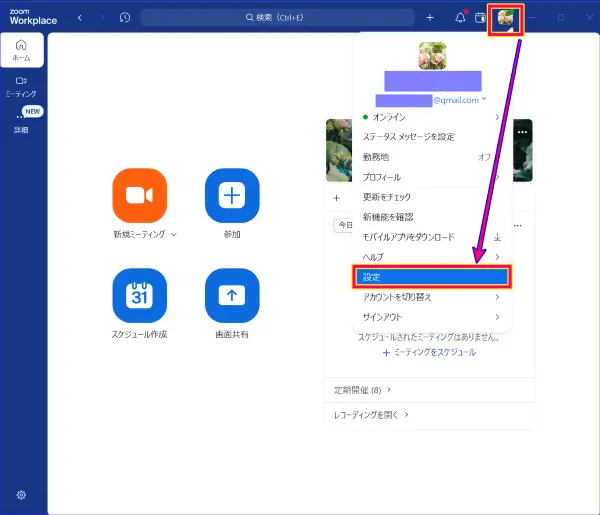Viewport: 600px width, 515px height.
Task: Expand the New Meeting (新規ミーティング) dropdown arrow
Action: tap(174, 235)
